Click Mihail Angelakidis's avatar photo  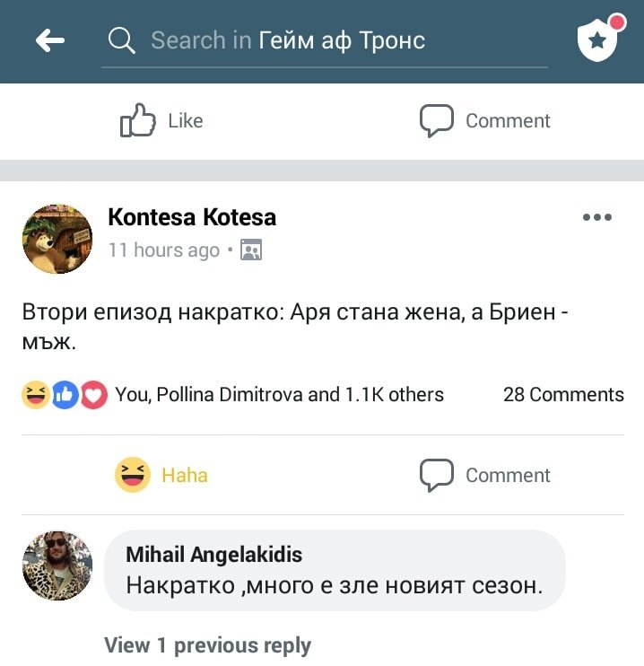pos(57,565)
